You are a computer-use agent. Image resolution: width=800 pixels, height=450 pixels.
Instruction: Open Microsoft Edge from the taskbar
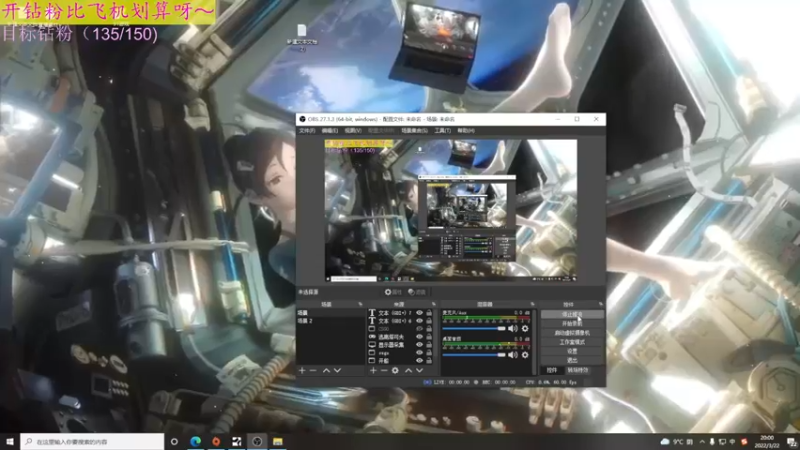pos(195,441)
